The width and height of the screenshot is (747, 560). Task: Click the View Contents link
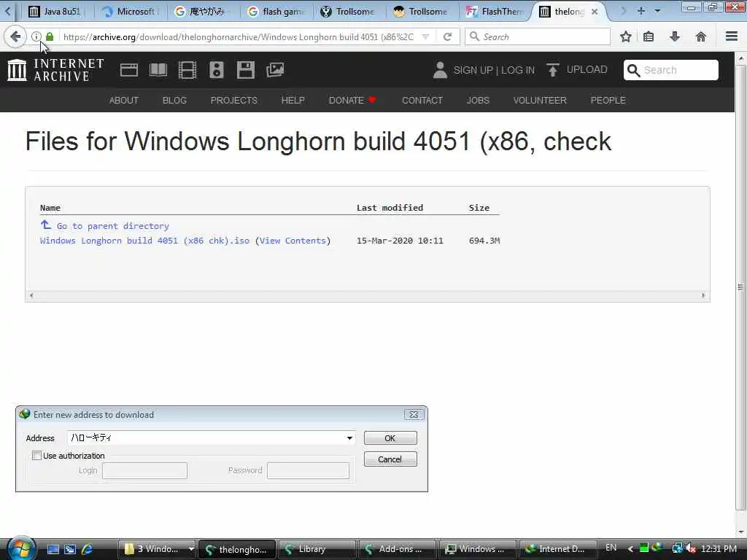[x=293, y=241]
